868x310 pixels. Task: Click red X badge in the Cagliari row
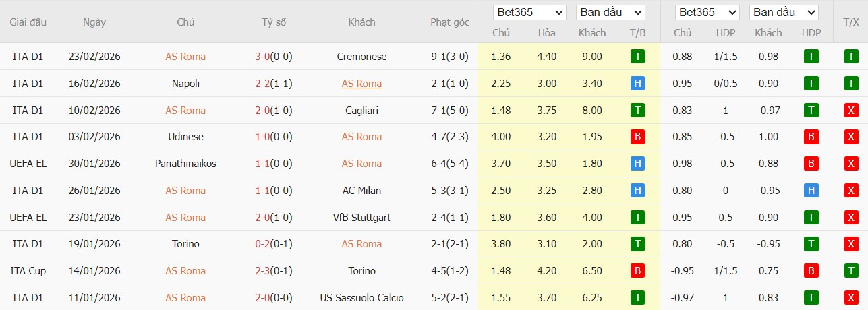tap(851, 110)
